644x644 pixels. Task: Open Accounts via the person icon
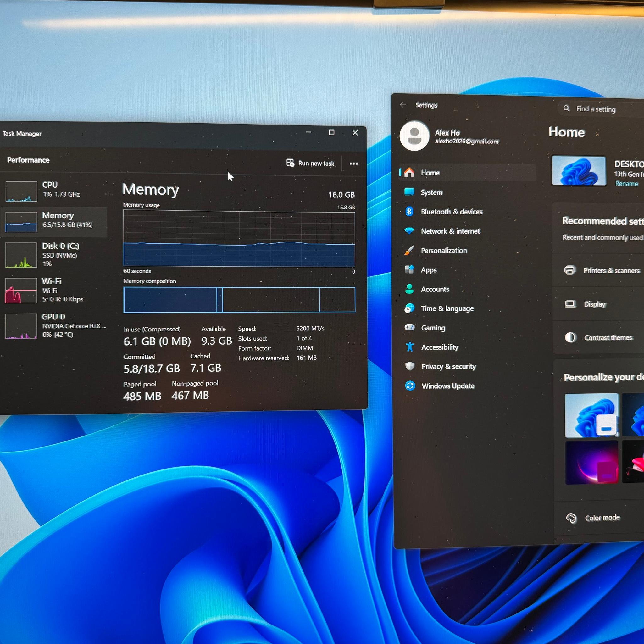coord(409,289)
